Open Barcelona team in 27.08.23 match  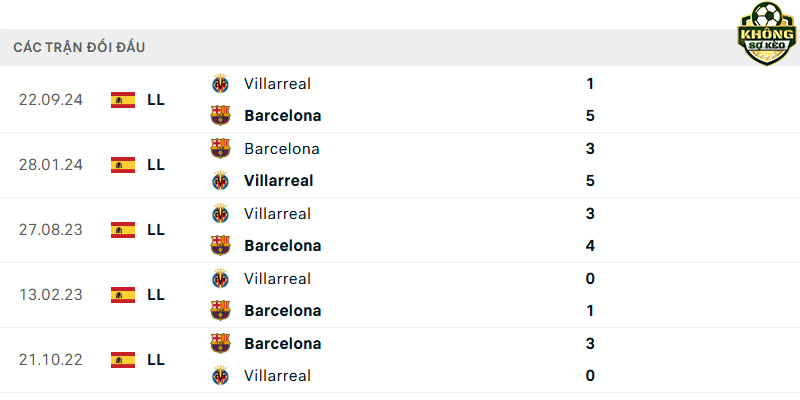(x=283, y=245)
